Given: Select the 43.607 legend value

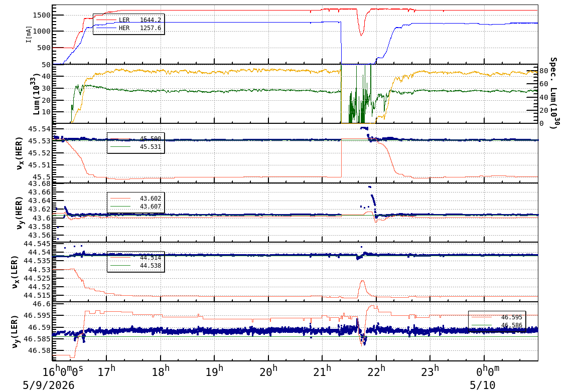Looking at the screenshot, I should (x=151, y=207).
